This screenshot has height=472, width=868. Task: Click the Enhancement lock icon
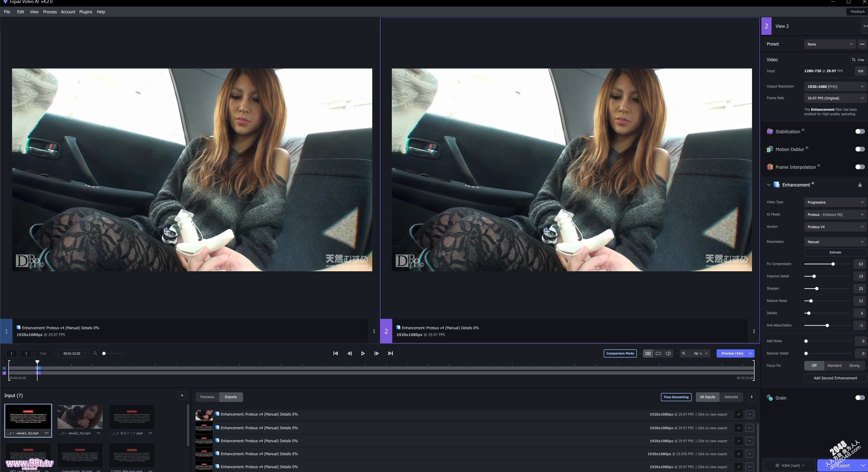(x=860, y=185)
